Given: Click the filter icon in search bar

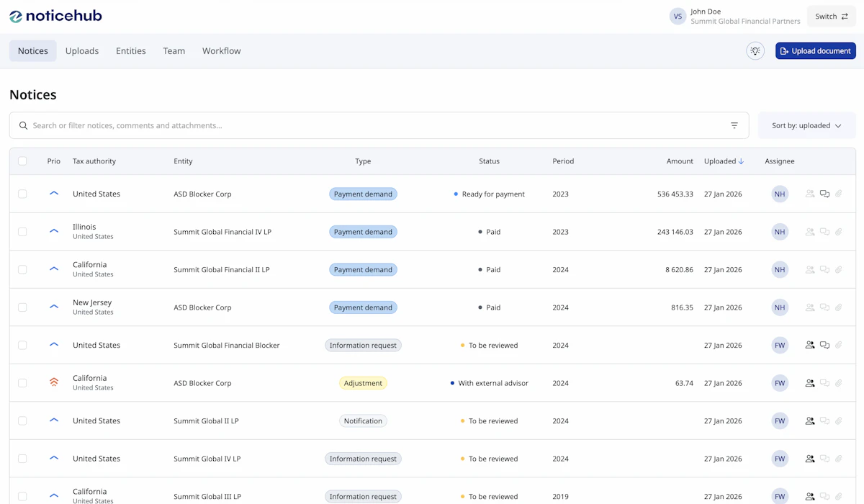Looking at the screenshot, I should 734,125.
